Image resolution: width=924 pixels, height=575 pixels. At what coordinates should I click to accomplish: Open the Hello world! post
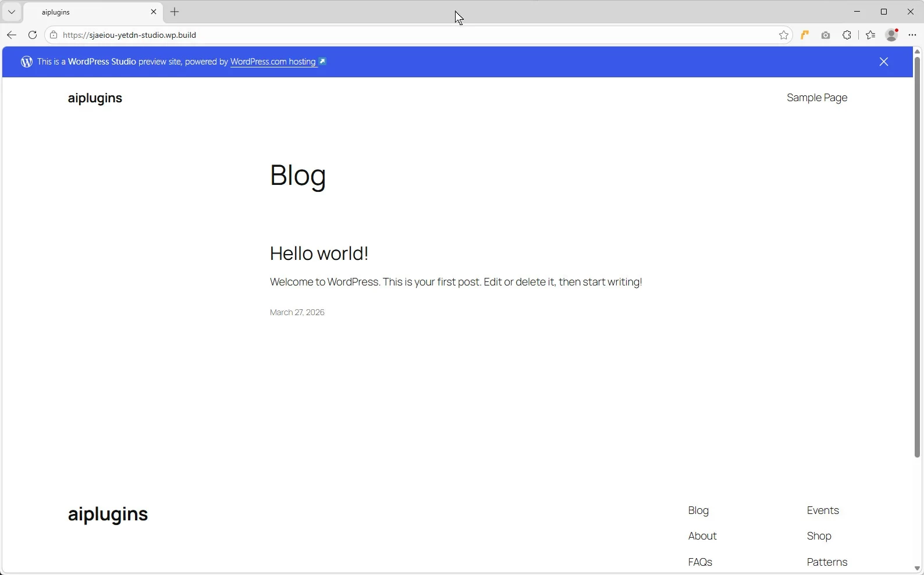(x=319, y=253)
